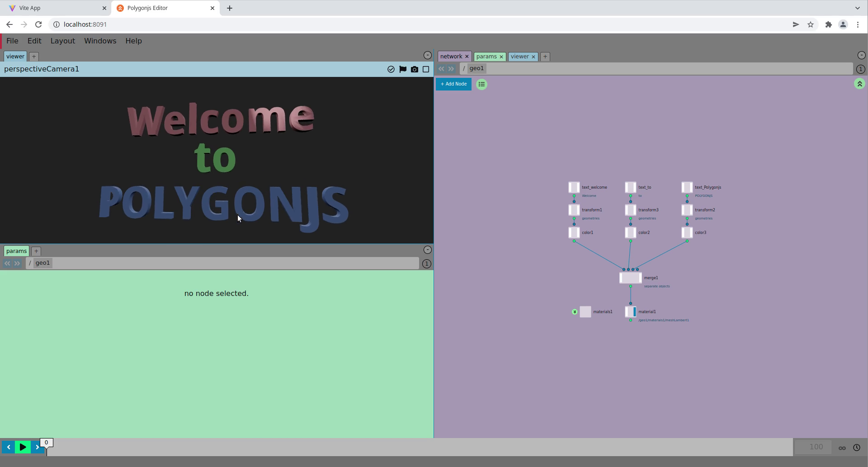Screen dimensions: 868x467
Task: Click the viewer flag icon
Action: point(403,69)
